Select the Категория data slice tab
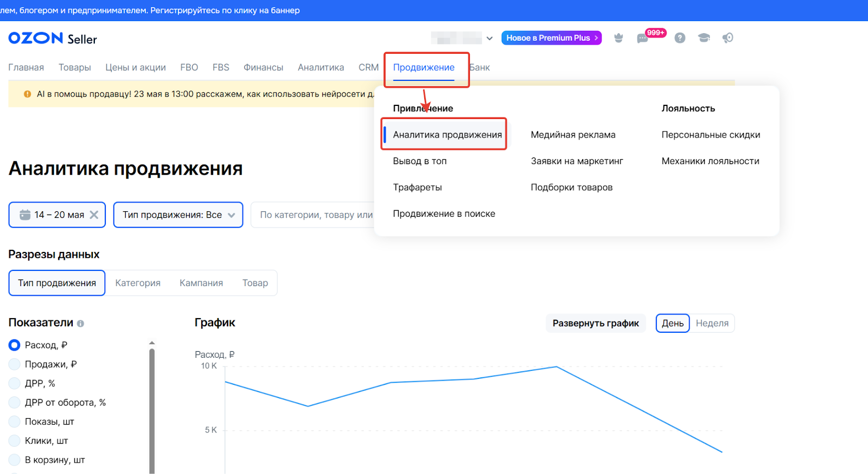868x474 pixels. pyautogui.click(x=138, y=283)
